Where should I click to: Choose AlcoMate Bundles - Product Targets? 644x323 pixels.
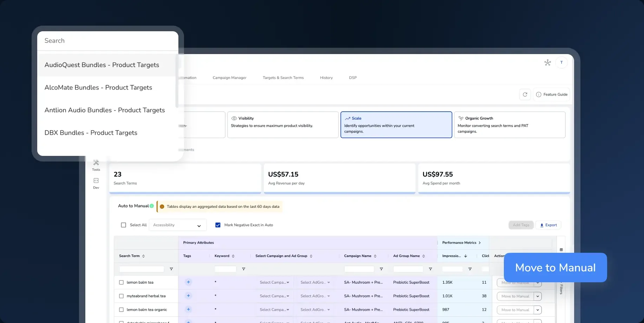[x=106, y=87]
